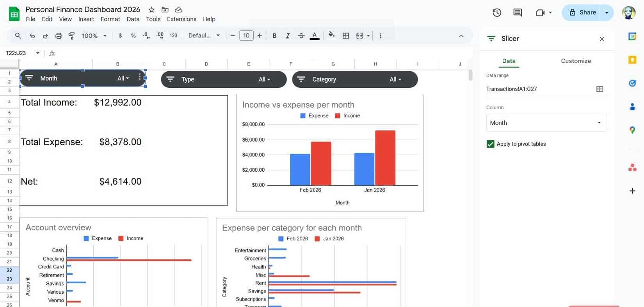Start a Meet call camera icon
Image resolution: width=644 pixels, height=307 pixels.
(x=540, y=12)
